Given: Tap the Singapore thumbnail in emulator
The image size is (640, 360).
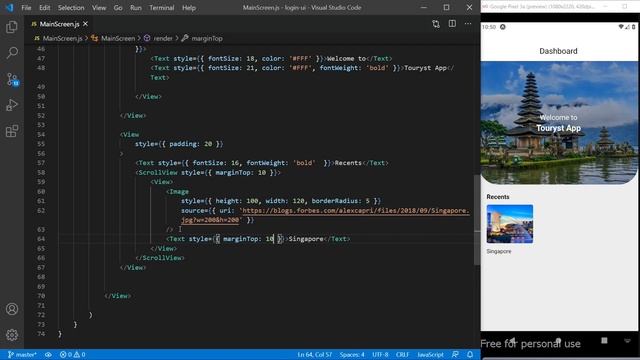Looking at the screenshot, I should (510, 224).
